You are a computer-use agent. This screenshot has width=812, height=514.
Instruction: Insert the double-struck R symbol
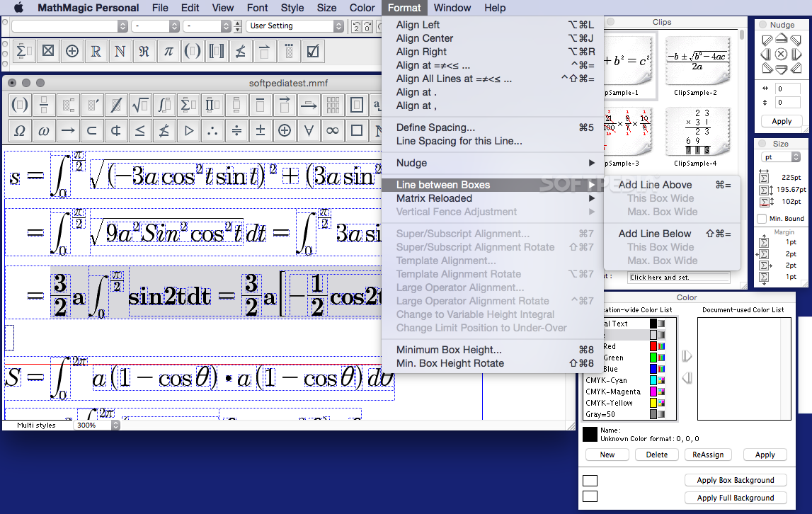96,51
